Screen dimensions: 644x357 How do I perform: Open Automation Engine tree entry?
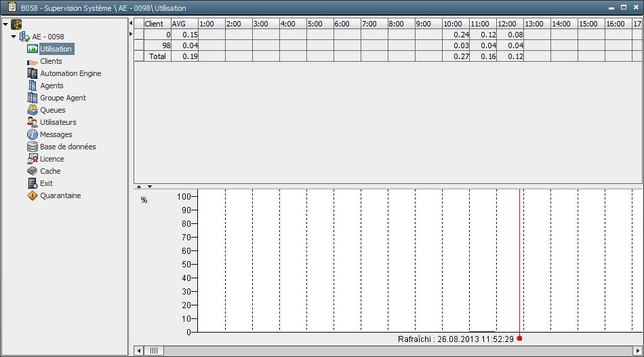71,73
